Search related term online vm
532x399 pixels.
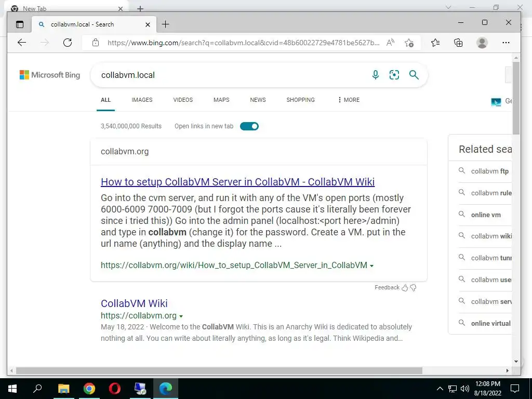[x=486, y=215]
